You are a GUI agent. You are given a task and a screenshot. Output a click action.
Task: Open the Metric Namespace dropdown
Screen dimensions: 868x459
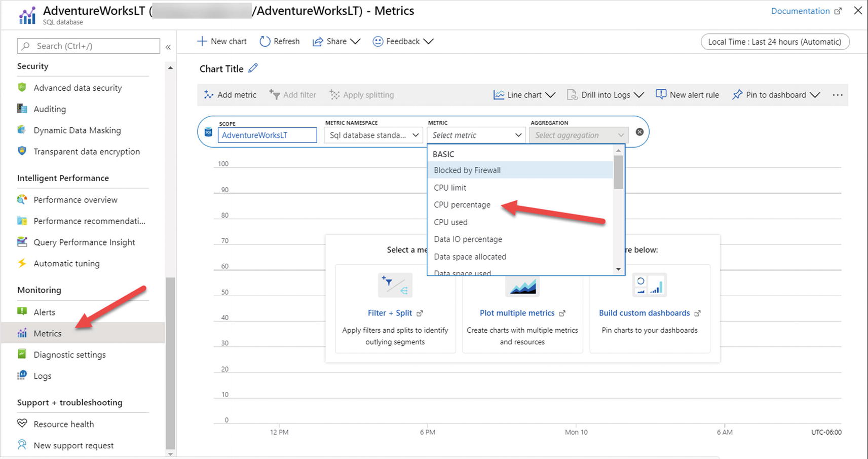373,135
